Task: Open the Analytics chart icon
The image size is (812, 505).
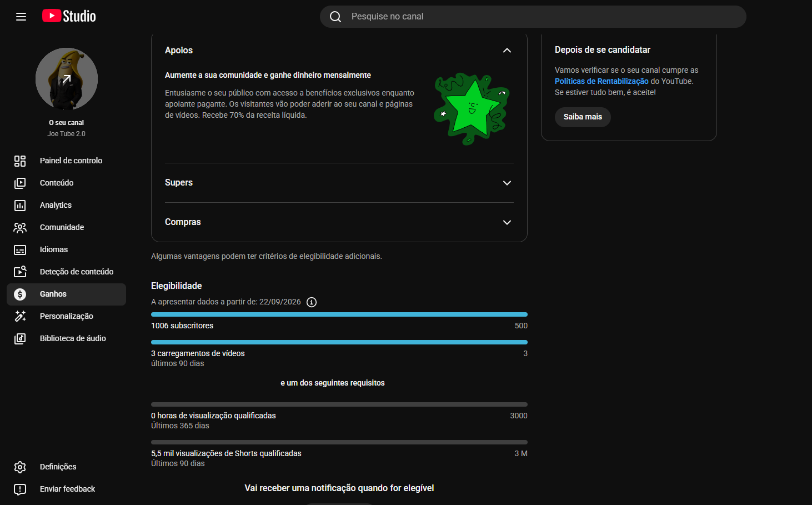Action: coord(20,206)
